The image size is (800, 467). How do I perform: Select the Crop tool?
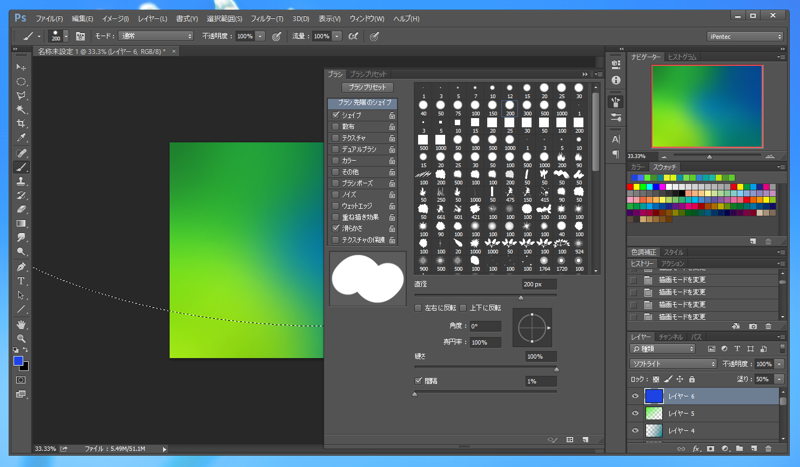click(21, 124)
